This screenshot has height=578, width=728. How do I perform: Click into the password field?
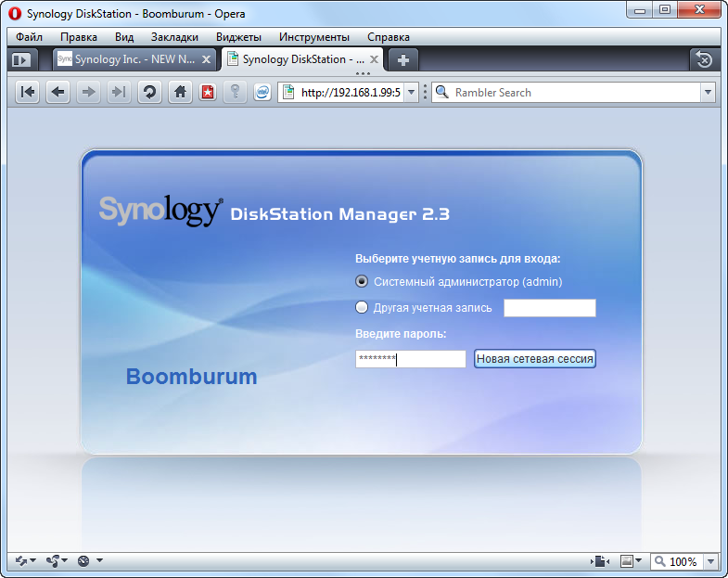411,359
